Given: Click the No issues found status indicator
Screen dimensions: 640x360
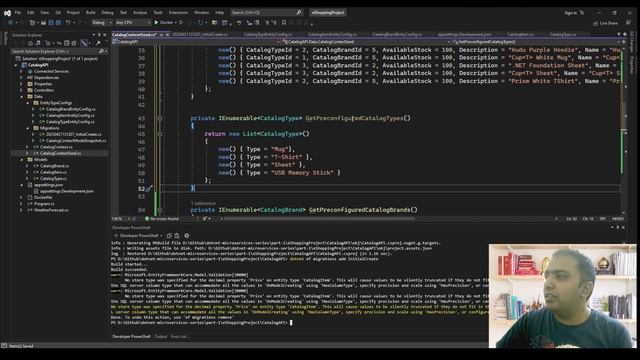Looking at the screenshot, I should 162,219.
